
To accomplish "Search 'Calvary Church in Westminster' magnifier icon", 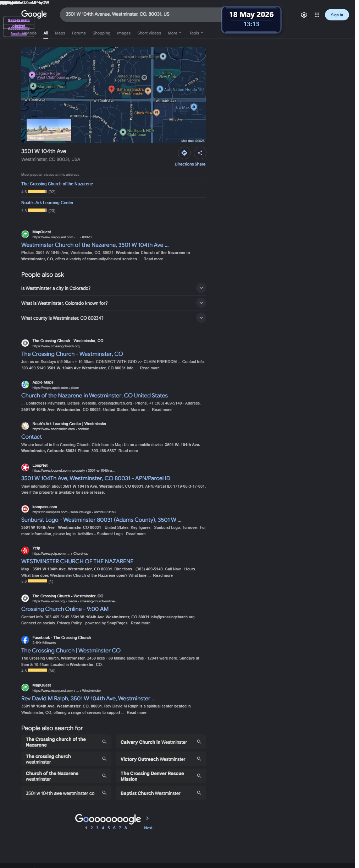I will pos(199,742).
